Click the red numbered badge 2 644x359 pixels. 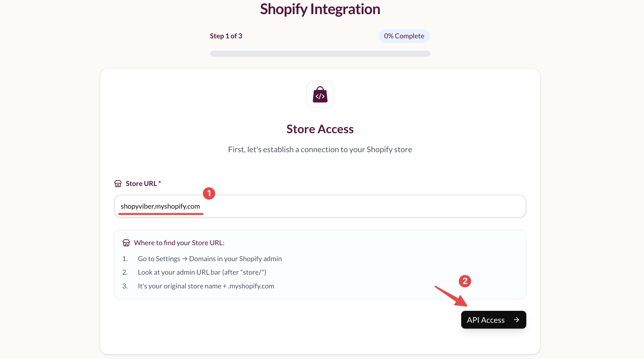click(465, 281)
